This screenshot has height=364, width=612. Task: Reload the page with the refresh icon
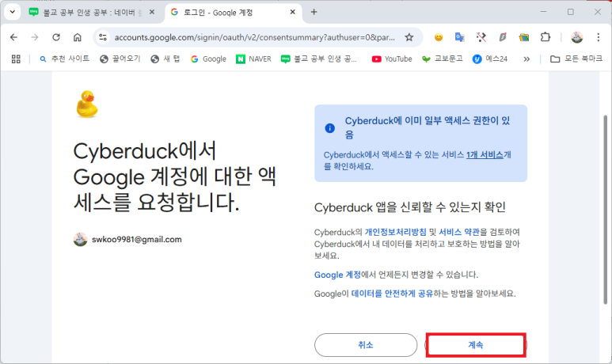(x=56, y=37)
